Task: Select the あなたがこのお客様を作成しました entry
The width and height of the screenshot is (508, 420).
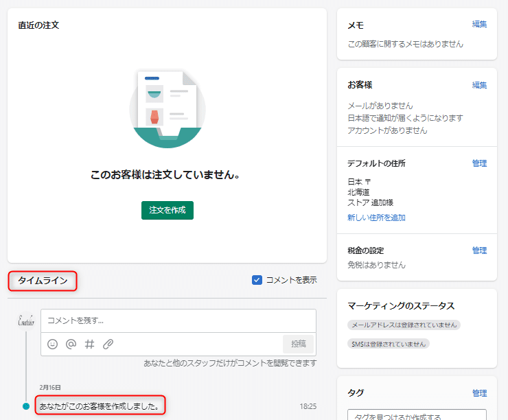Action: (x=100, y=406)
